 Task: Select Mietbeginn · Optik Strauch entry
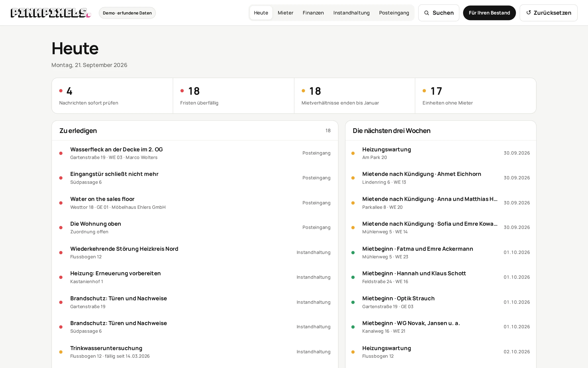pyautogui.click(x=441, y=302)
